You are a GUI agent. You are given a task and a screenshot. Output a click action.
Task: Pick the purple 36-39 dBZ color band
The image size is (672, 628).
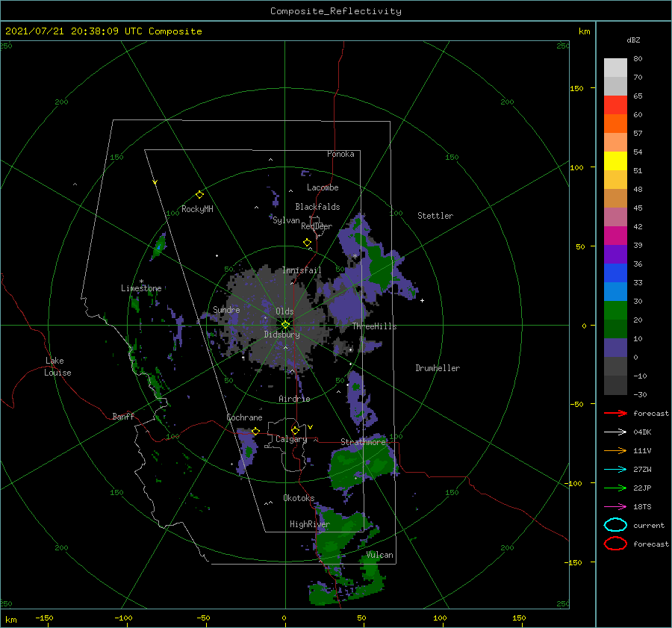pyautogui.click(x=615, y=255)
